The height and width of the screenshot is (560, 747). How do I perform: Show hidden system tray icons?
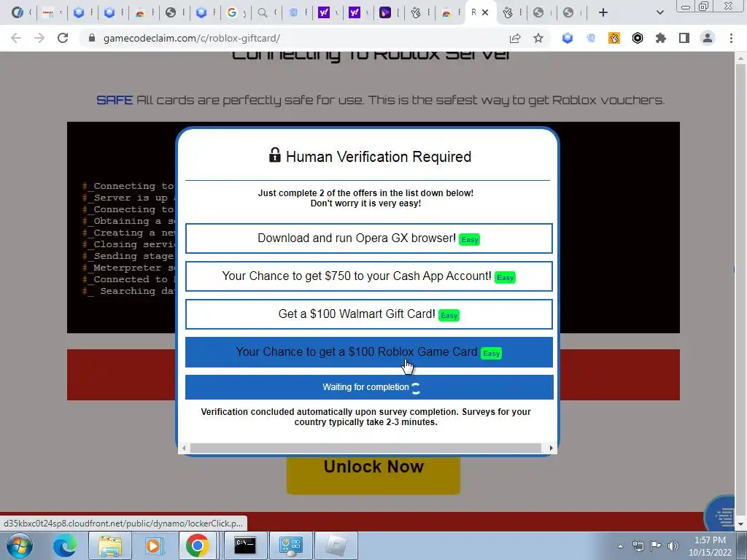620,546
